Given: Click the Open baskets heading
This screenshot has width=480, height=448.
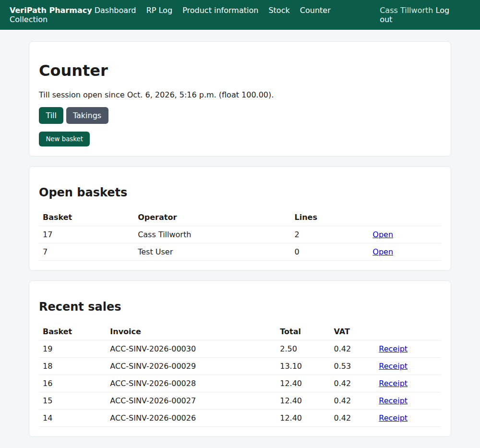Looking at the screenshot, I should [x=83, y=192].
